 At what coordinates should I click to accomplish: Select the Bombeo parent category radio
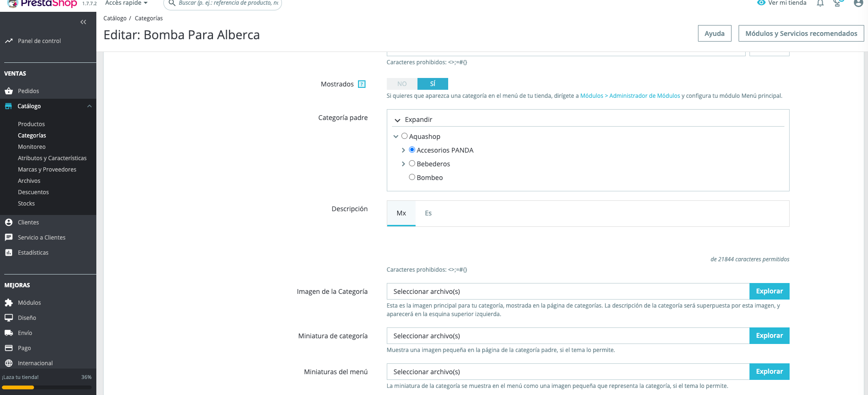(x=412, y=177)
